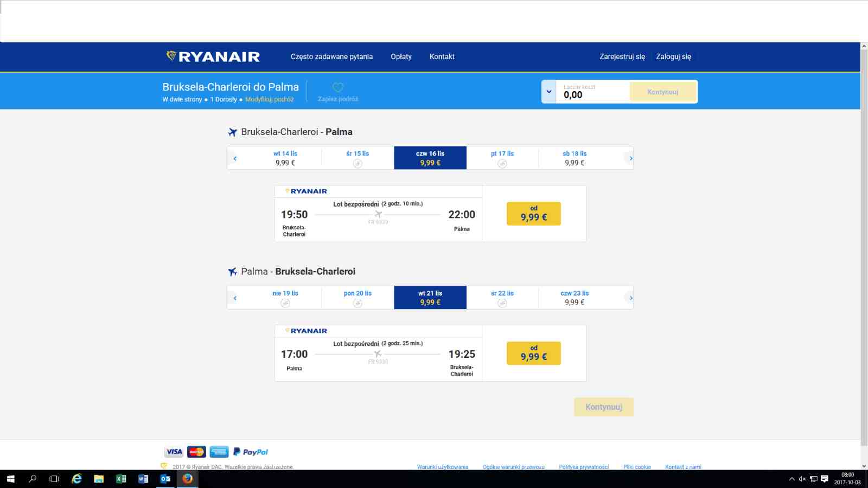Image resolution: width=868 pixels, height=488 pixels.
Task: Click the plane icon beside Bruksela-Charleroi - Palma
Action: pos(233,132)
